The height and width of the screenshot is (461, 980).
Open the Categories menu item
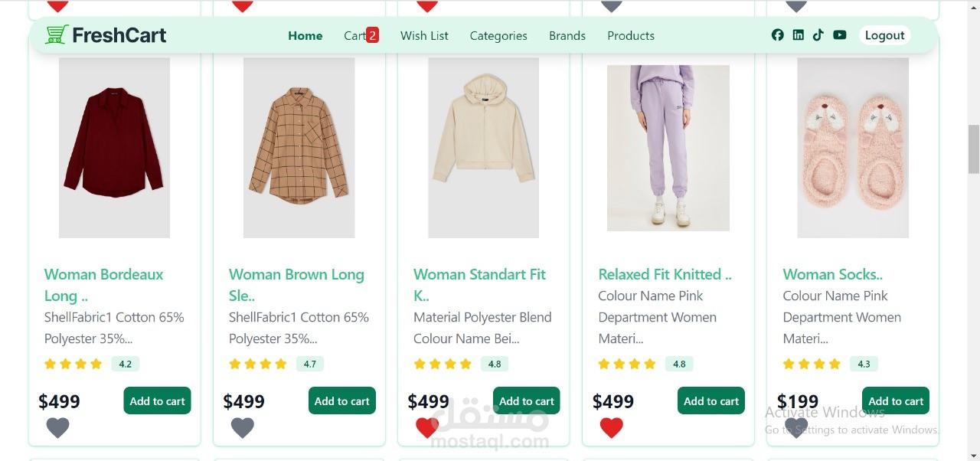pos(498,36)
